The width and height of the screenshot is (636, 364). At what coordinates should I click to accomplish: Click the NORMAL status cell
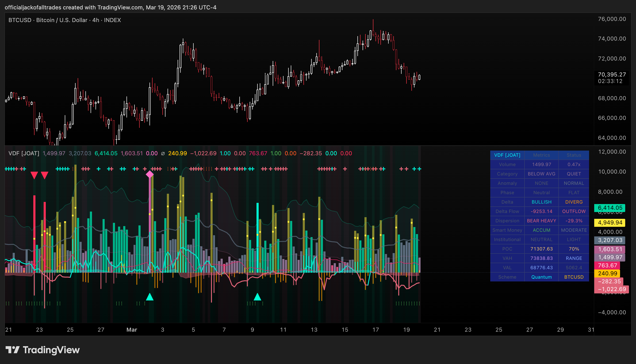(574, 183)
